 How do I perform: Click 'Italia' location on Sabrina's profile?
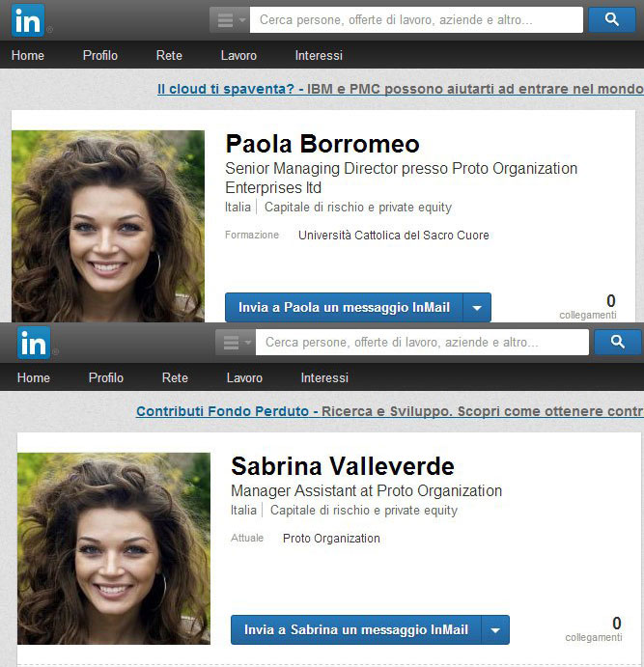click(x=243, y=510)
